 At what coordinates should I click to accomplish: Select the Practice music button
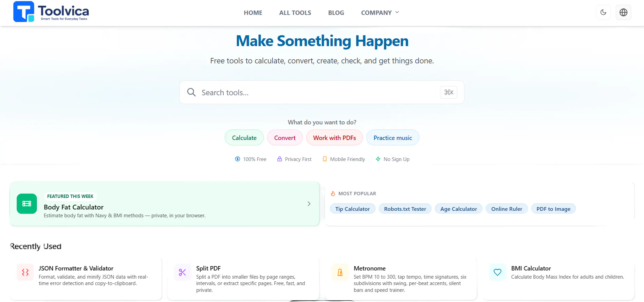click(393, 138)
